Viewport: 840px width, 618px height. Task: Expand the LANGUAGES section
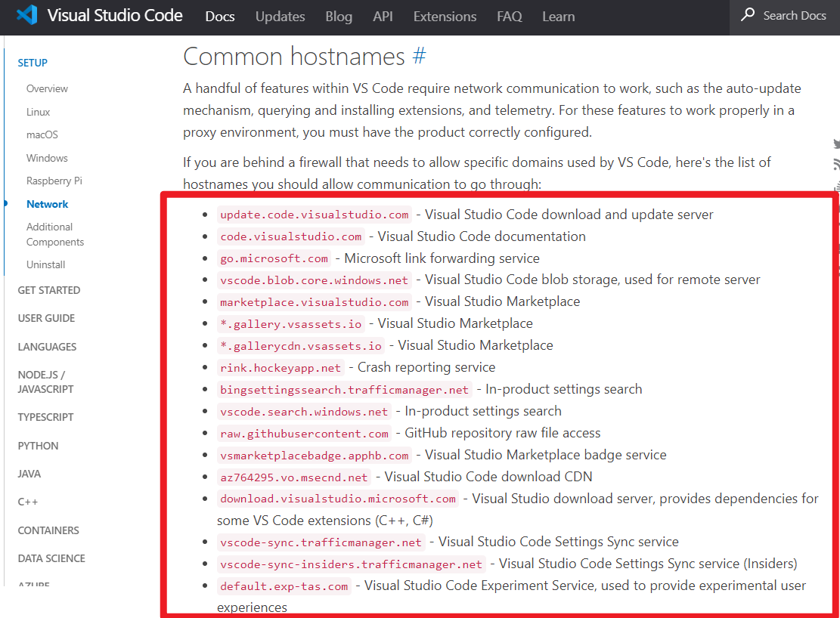[x=47, y=347]
